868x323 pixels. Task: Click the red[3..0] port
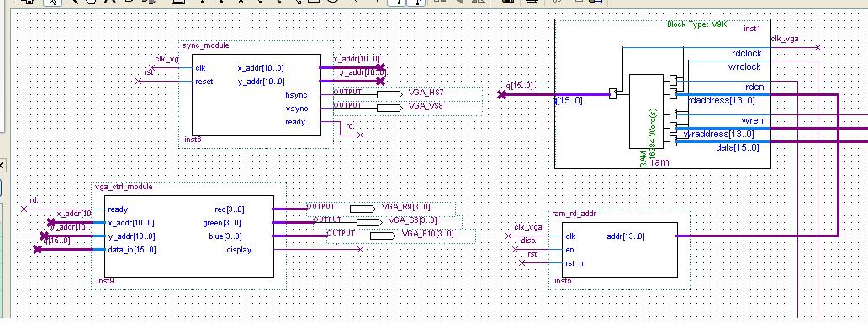pos(229,209)
